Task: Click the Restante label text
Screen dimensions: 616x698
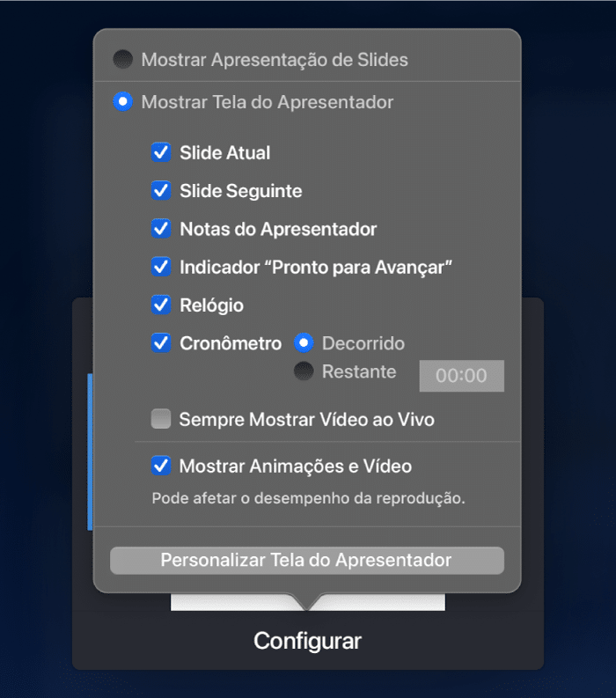Action: tap(359, 371)
